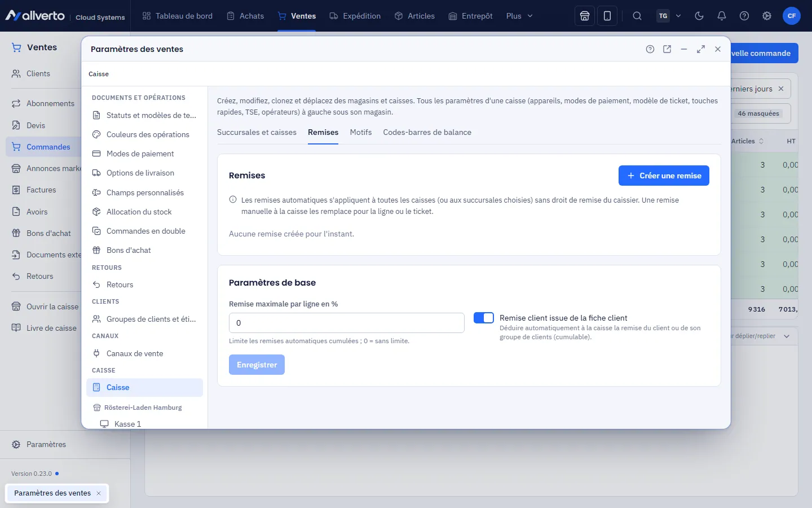Expand the déplier/replier chevron behind dialog

pos(787,336)
